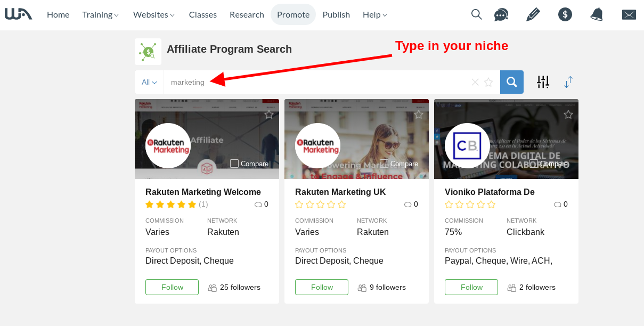This screenshot has height=326, width=644.
Task: Expand the Websites menu
Action: click(x=154, y=14)
